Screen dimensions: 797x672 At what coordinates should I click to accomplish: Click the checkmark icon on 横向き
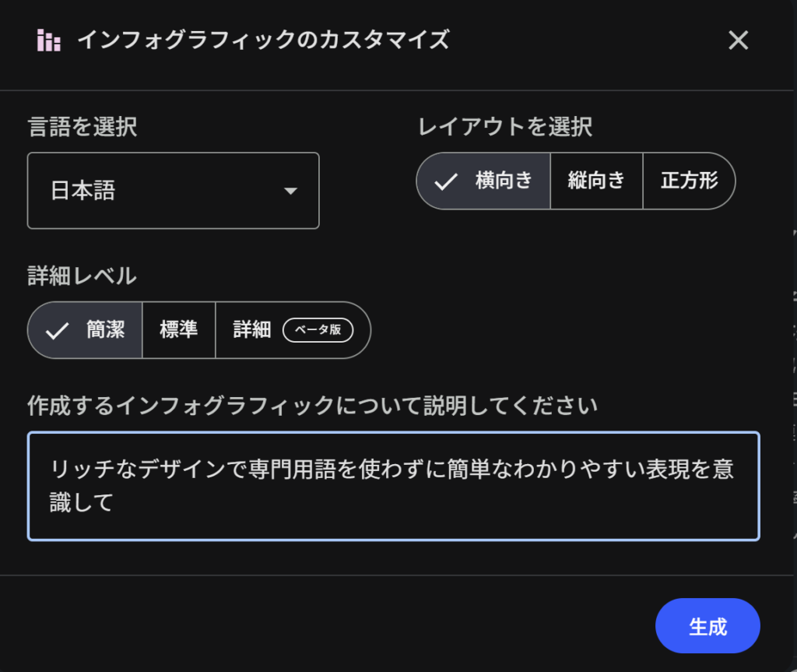tap(446, 181)
